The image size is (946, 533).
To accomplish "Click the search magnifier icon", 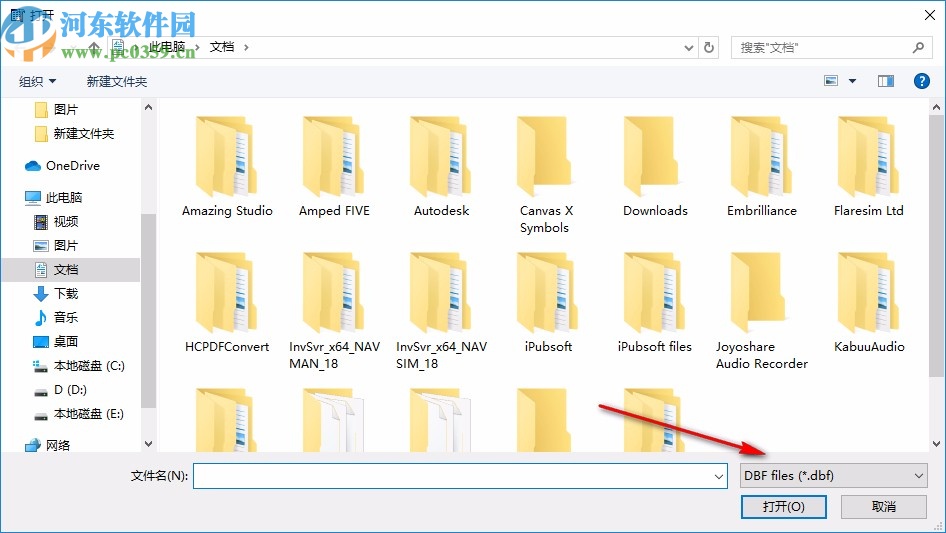I will (918, 47).
